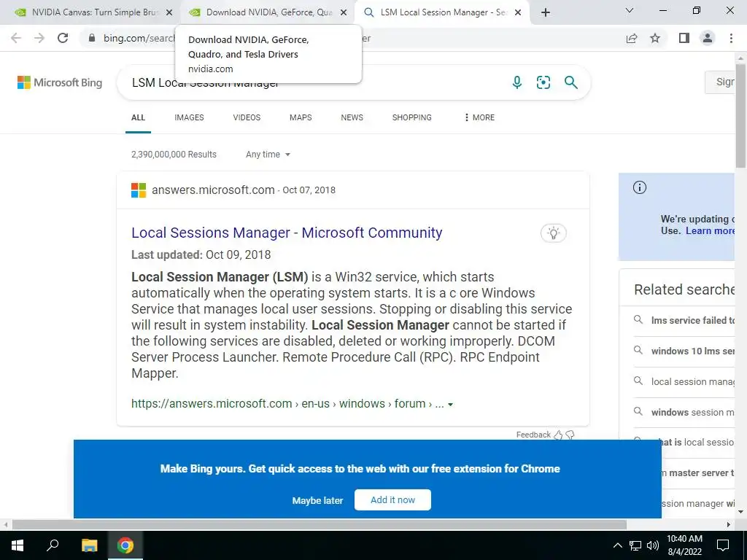Click the Sign in button
This screenshot has width=747, height=560.
click(x=720, y=82)
